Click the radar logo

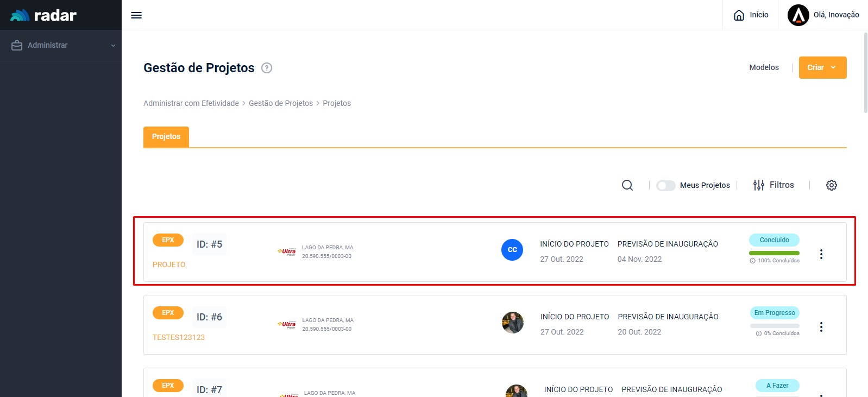(x=44, y=15)
